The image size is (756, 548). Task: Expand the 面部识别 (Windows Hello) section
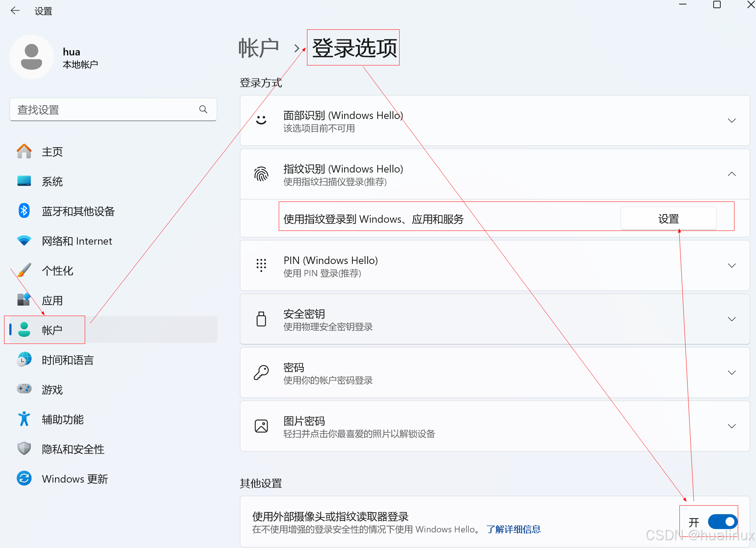[731, 120]
